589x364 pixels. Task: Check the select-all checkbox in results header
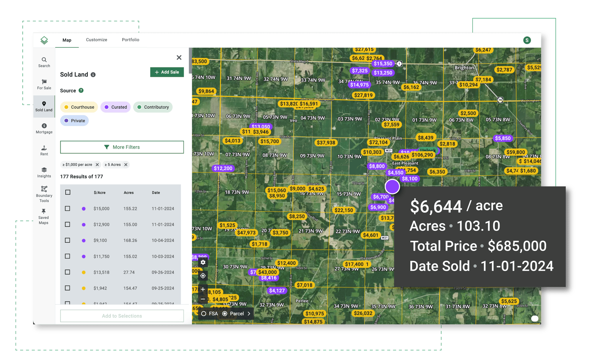pos(68,192)
